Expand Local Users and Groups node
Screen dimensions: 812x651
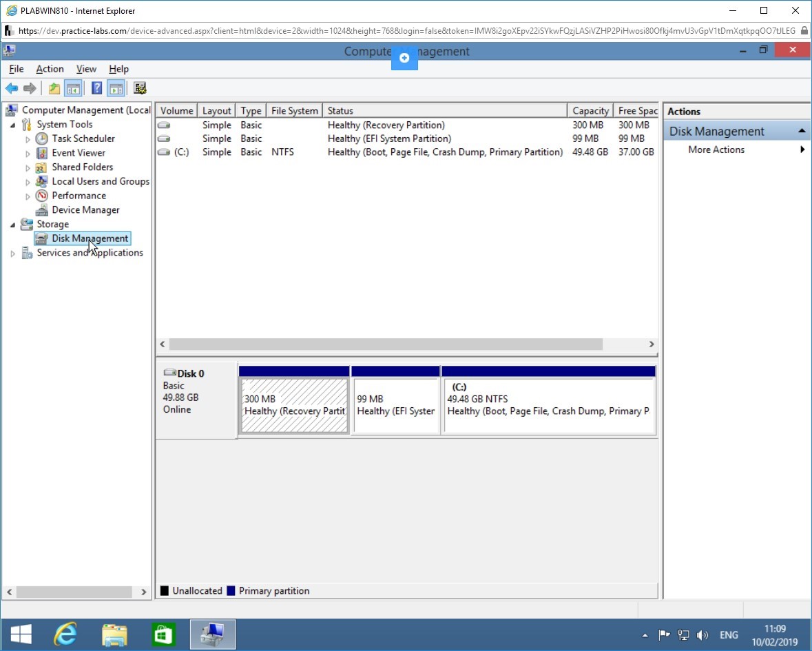click(28, 182)
